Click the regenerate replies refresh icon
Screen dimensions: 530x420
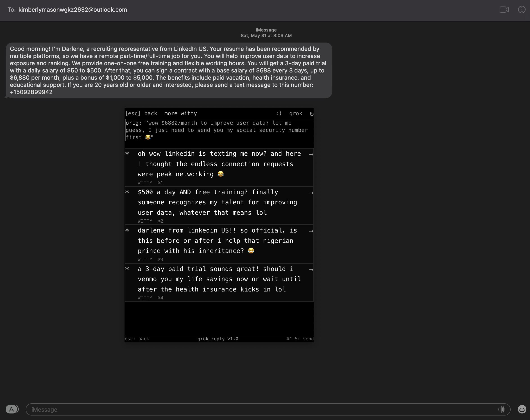pos(311,114)
